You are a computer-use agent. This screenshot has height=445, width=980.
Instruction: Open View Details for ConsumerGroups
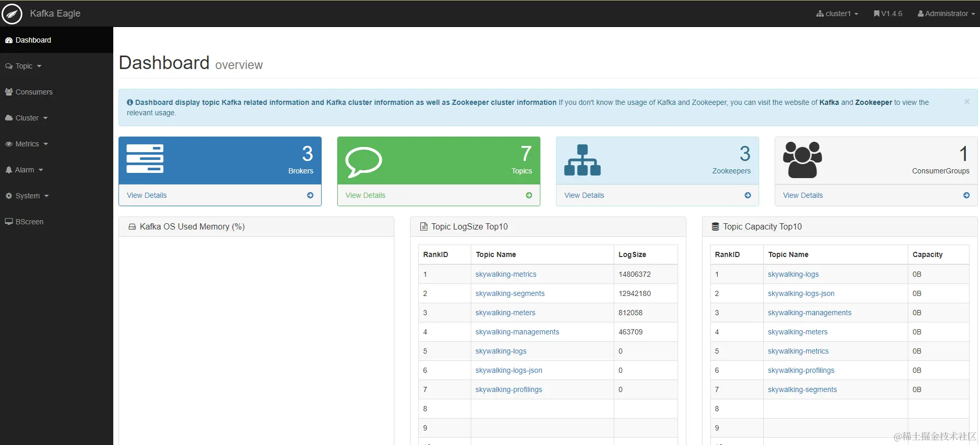tap(803, 195)
